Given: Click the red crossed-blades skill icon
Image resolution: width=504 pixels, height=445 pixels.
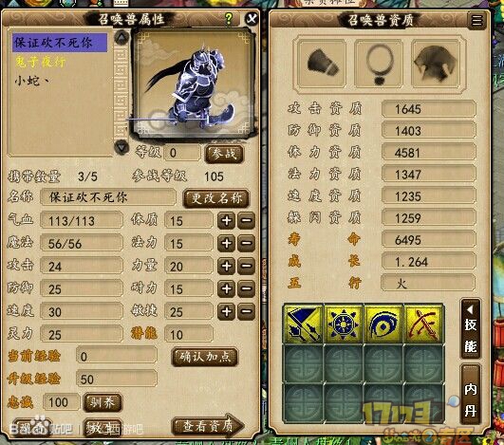Looking at the screenshot, I should (x=423, y=324).
